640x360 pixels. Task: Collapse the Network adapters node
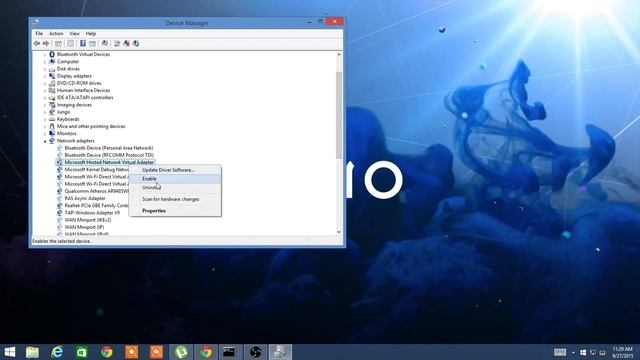45,141
